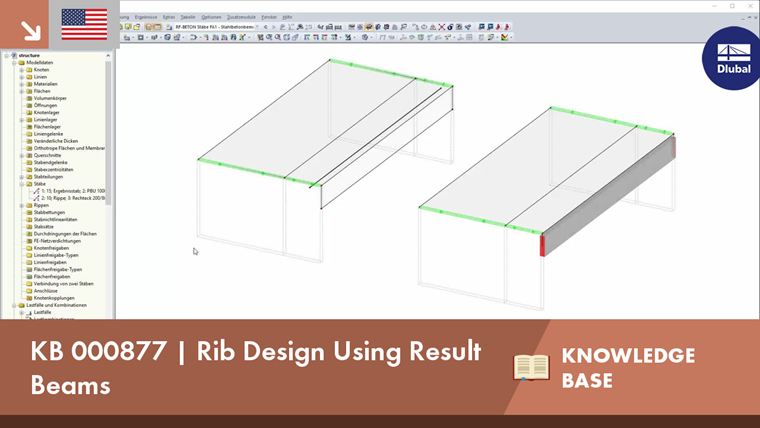Select the Anschlüsse tree item
The height and width of the screenshot is (428, 760).
point(46,291)
